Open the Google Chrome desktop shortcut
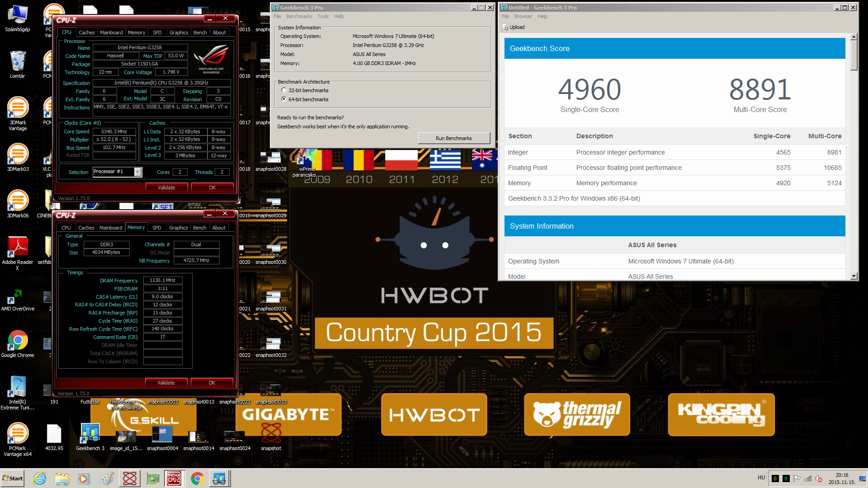The height and width of the screenshot is (488, 868). click(x=18, y=343)
